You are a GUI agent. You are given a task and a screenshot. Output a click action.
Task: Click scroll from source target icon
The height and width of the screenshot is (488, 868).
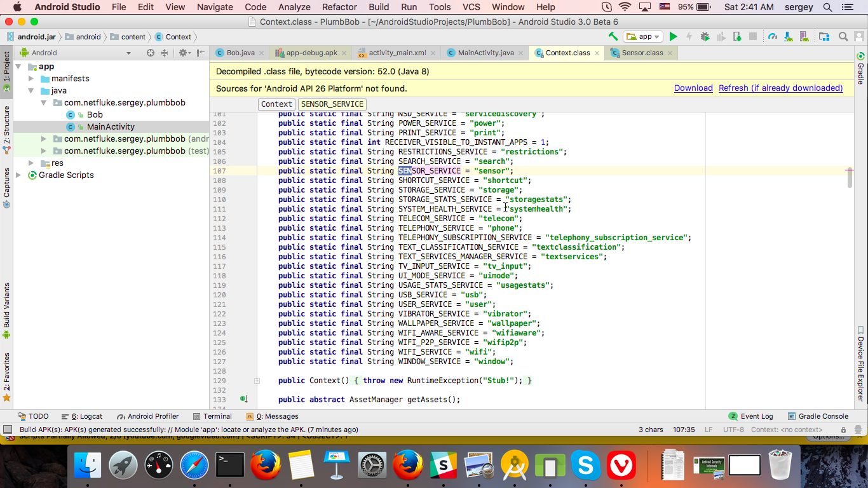(x=151, y=53)
